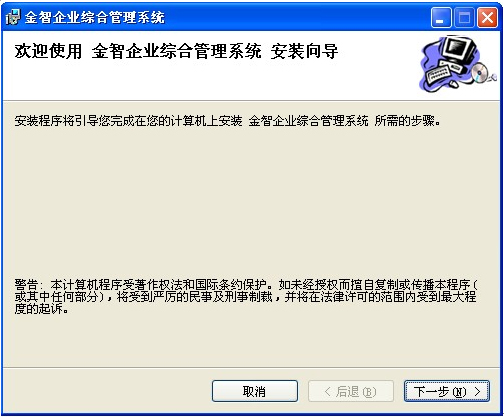504x419 pixels.
Task: Click the window title text 金智企业综合管理系统
Action: 95,17
